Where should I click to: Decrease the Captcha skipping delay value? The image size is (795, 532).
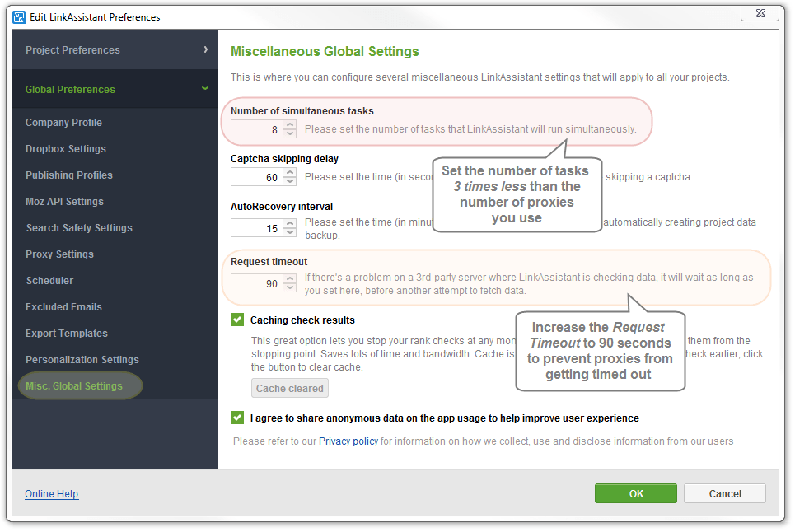(290, 181)
